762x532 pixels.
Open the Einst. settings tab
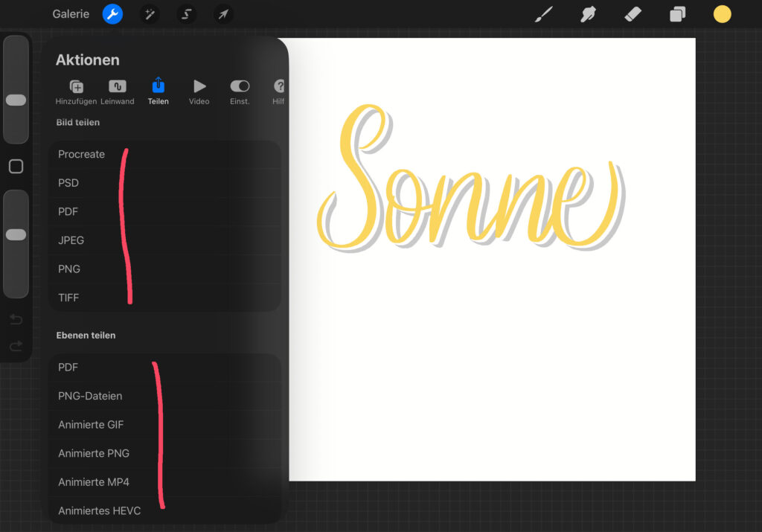pyautogui.click(x=240, y=92)
